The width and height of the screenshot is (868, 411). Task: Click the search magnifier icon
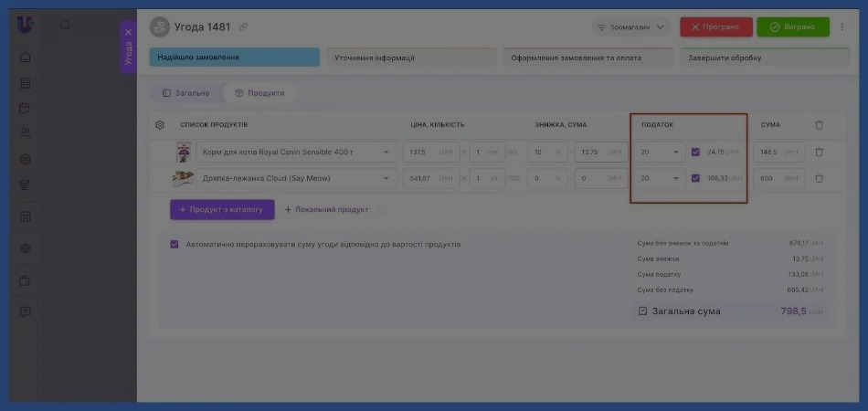[x=65, y=25]
